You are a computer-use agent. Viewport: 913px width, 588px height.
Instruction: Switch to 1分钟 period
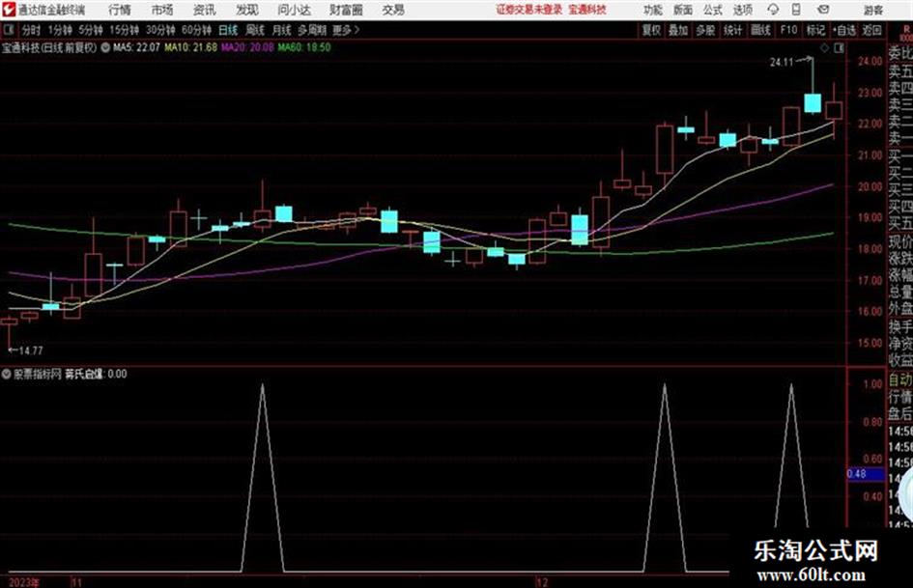click(x=60, y=30)
